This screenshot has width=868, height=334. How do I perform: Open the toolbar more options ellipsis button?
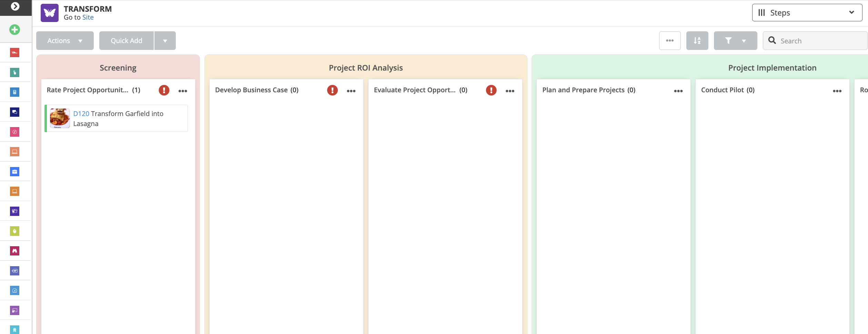pyautogui.click(x=670, y=41)
